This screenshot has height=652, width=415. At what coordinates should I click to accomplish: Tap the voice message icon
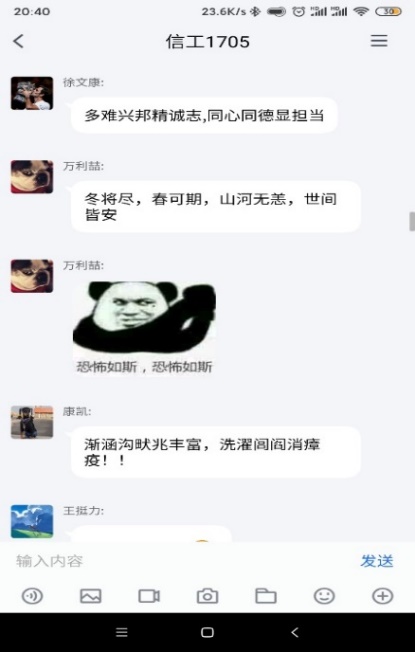pos(32,596)
